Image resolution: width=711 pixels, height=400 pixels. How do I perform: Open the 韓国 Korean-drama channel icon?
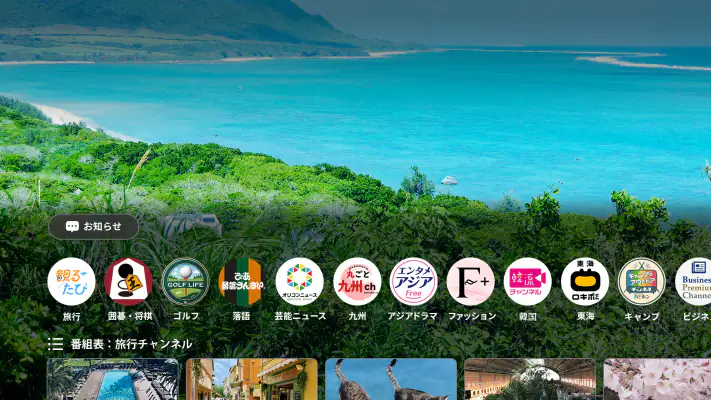coord(527,282)
